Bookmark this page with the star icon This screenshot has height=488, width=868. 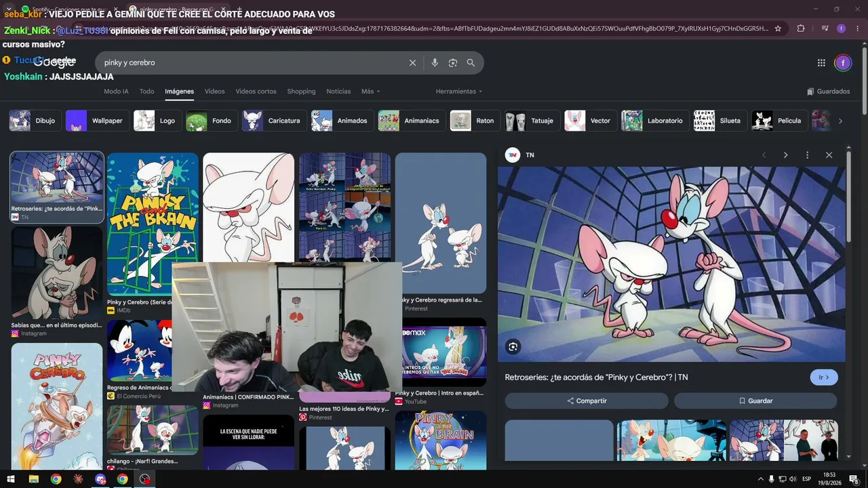[778, 28]
